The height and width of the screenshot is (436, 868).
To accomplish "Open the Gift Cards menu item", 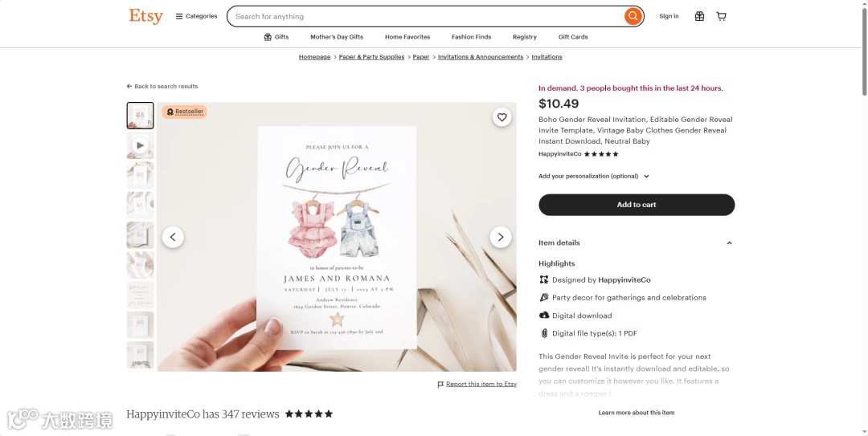I will click(573, 37).
